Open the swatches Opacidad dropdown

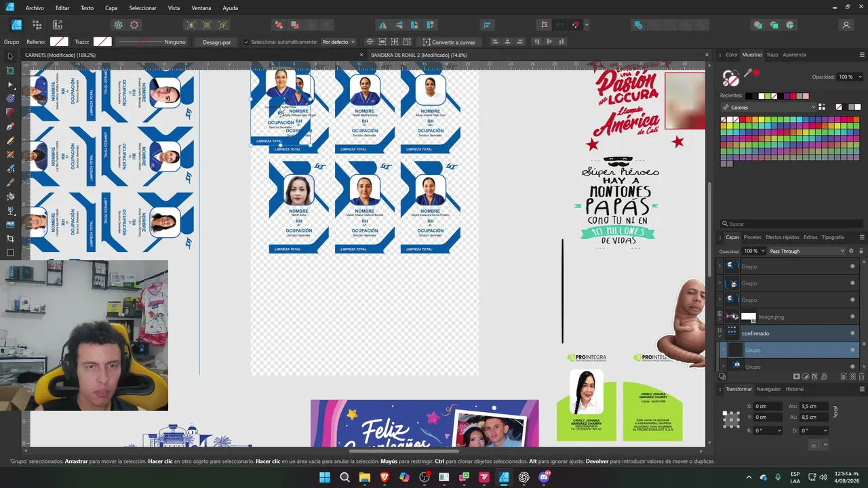tap(850, 77)
